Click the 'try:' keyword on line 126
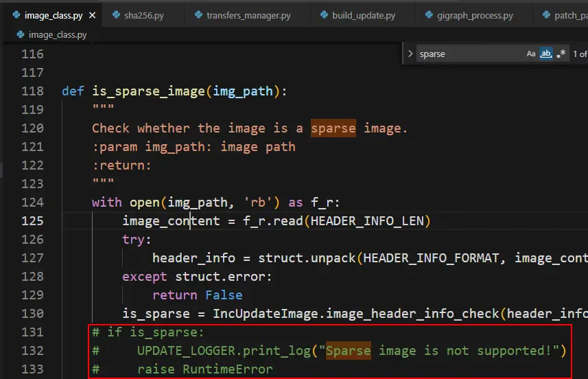The height and width of the screenshot is (379, 588). click(x=137, y=240)
